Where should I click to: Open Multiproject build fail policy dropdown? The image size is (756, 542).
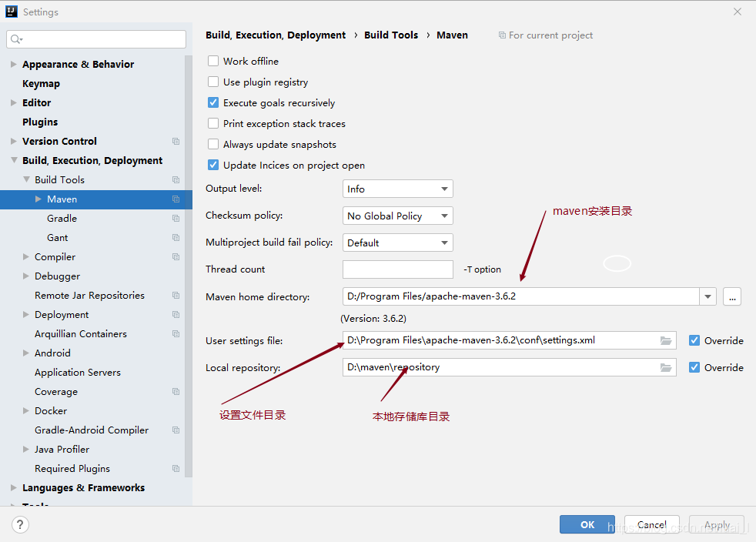tap(398, 243)
